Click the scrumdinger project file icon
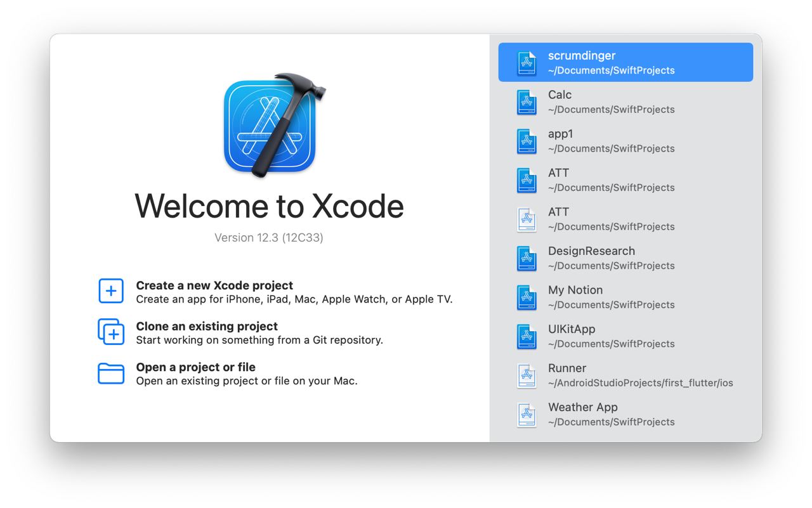This screenshot has width=812, height=508. coord(527,63)
